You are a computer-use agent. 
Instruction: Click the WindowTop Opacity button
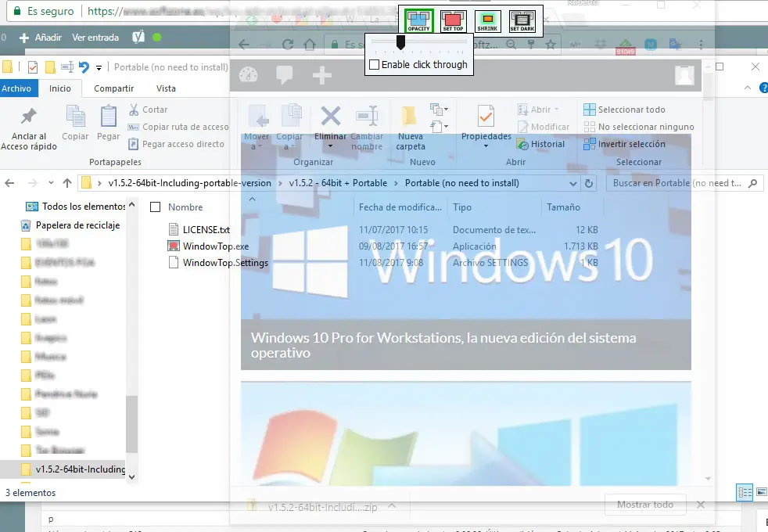tap(418, 21)
